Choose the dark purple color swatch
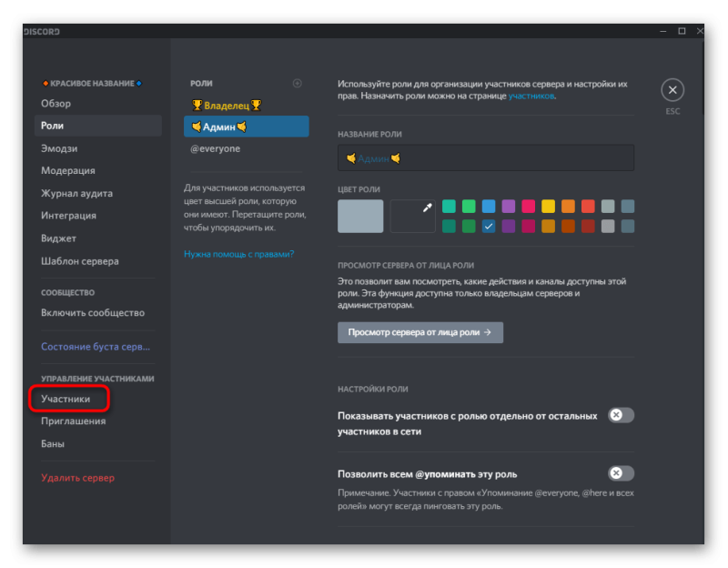728x568 pixels. [509, 226]
